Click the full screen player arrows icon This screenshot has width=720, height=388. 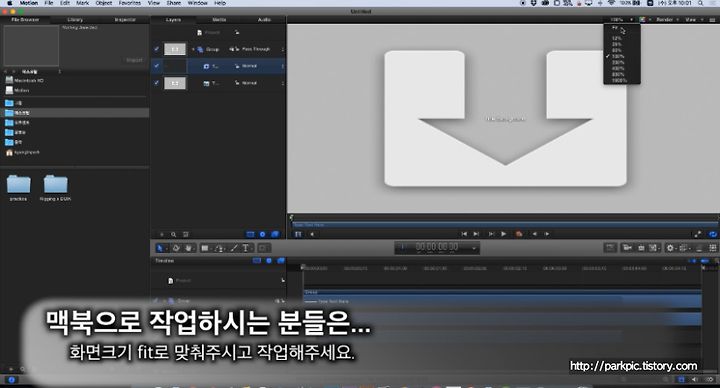click(x=698, y=234)
